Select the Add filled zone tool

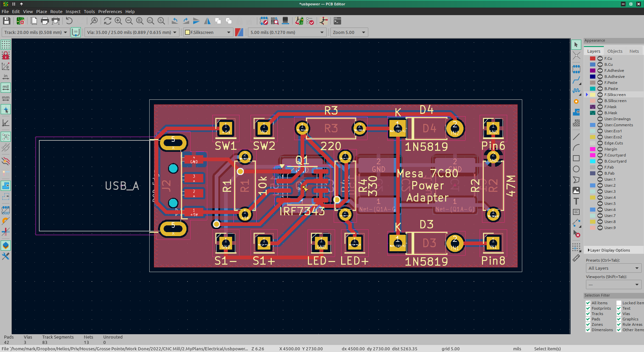tap(576, 112)
